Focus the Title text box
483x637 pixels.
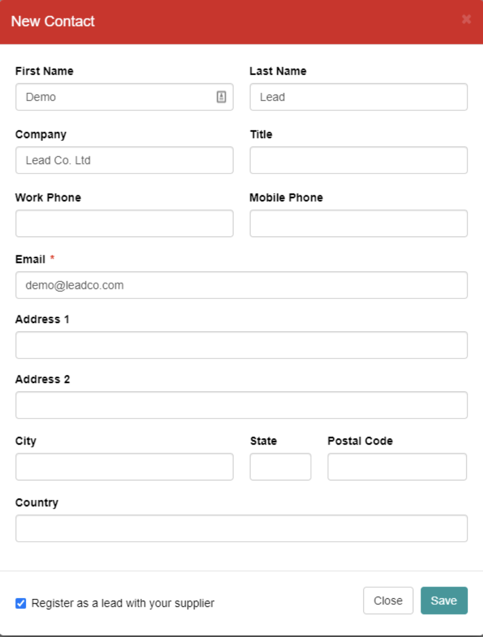click(359, 160)
